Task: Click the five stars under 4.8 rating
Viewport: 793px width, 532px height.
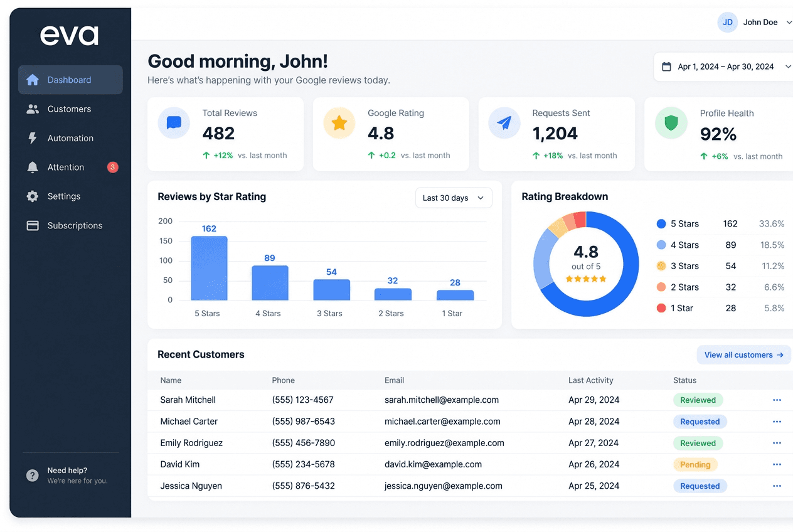Action: click(x=586, y=279)
